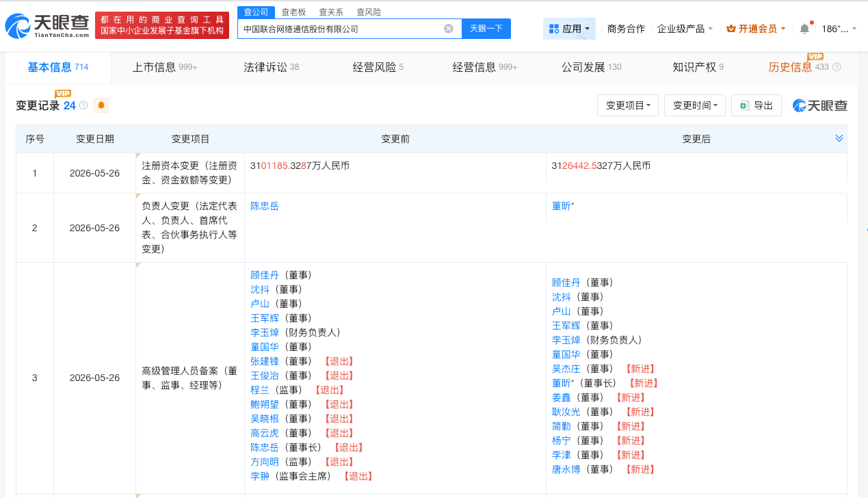Open 程兰 (监事) link

[260, 390]
